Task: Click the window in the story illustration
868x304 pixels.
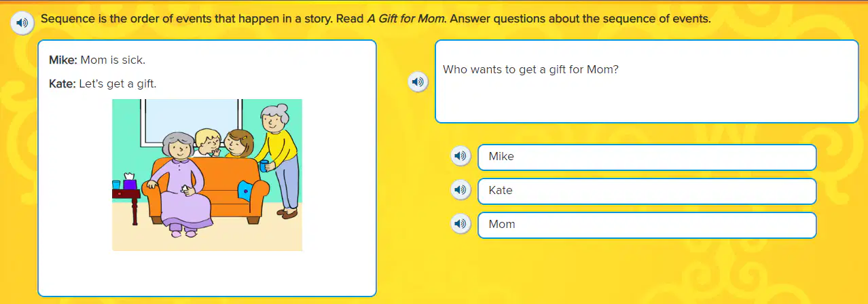Action: pyautogui.click(x=191, y=123)
